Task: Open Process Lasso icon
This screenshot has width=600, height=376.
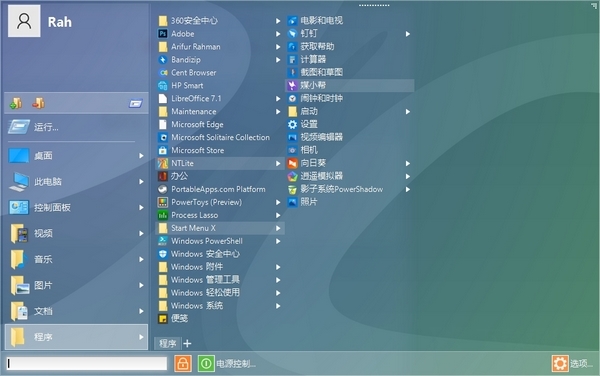Action: [163, 215]
